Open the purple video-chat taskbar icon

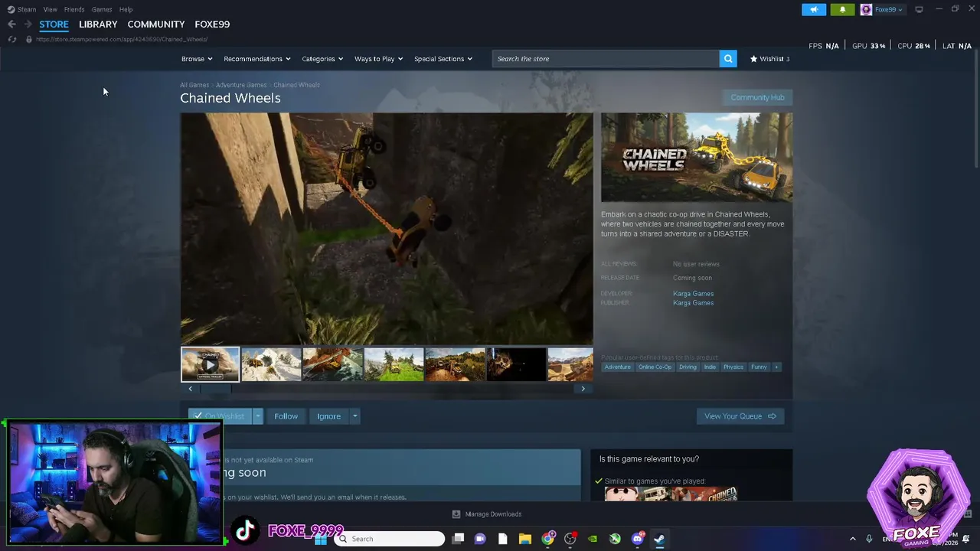click(480, 539)
